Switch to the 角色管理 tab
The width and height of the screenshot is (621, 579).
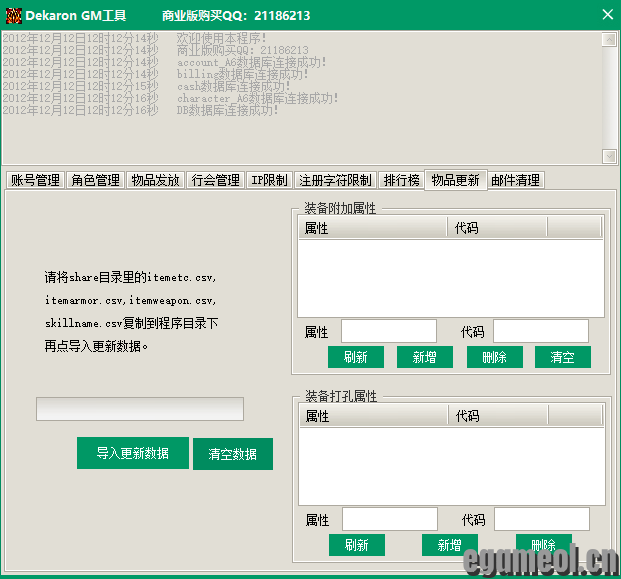[95, 180]
